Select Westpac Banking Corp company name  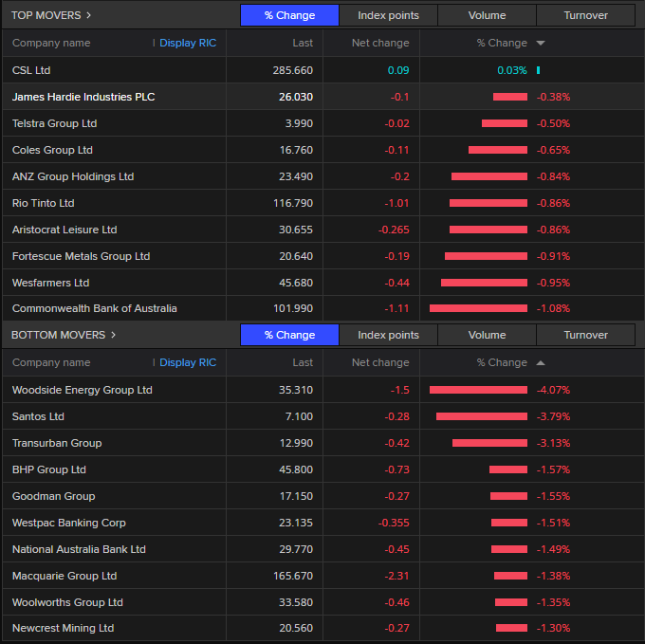tap(68, 523)
